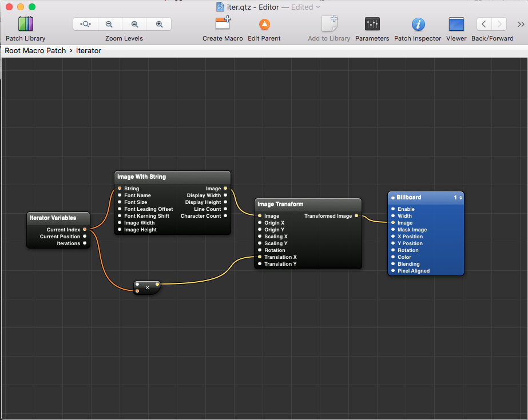Click the Display Width output port
Image resolution: width=528 pixels, height=420 pixels.
[225, 195]
